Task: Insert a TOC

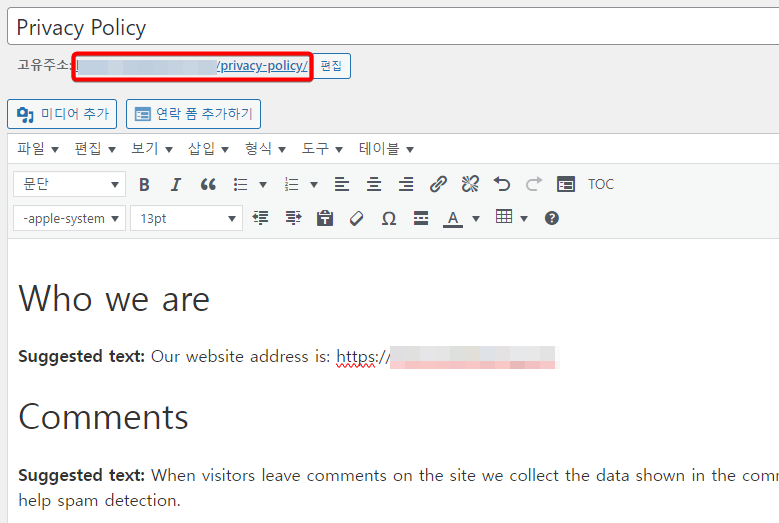Action: [601, 185]
